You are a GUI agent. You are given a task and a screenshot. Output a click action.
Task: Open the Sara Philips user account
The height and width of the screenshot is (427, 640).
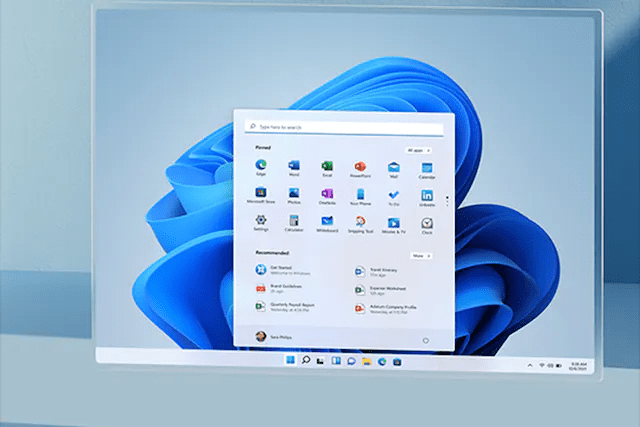click(x=273, y=337)
